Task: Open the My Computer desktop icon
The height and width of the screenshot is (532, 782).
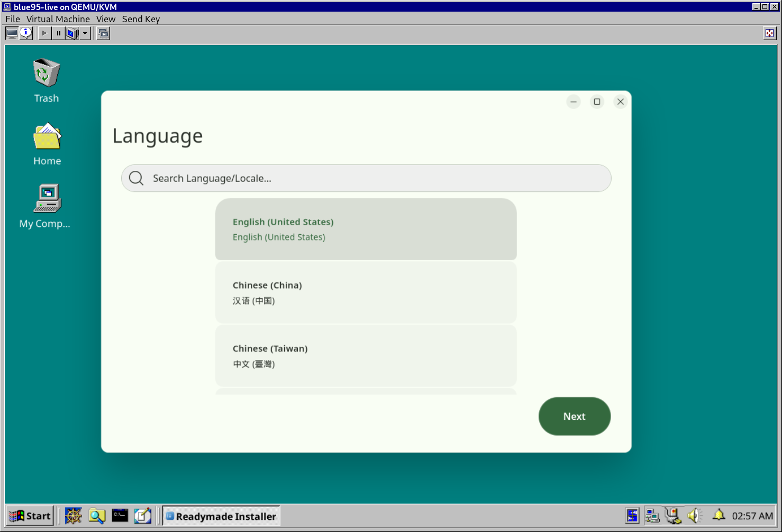Action: click(46, 206)
